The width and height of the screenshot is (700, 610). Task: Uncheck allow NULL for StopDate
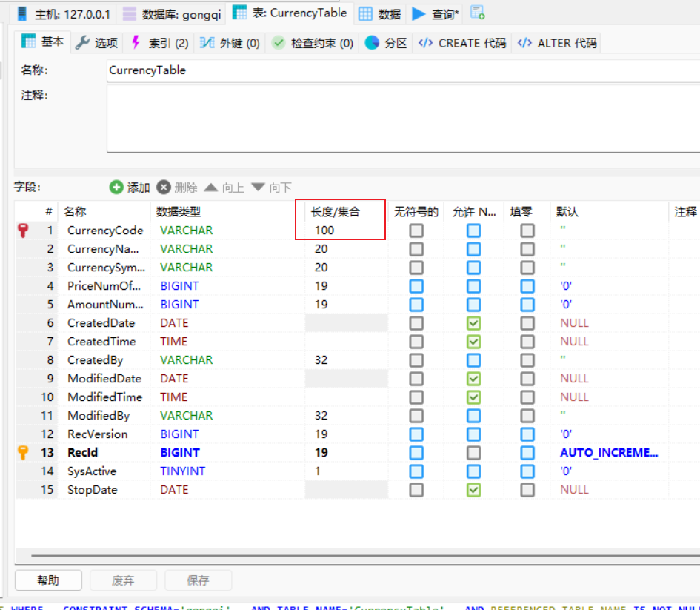click(473, 490)
